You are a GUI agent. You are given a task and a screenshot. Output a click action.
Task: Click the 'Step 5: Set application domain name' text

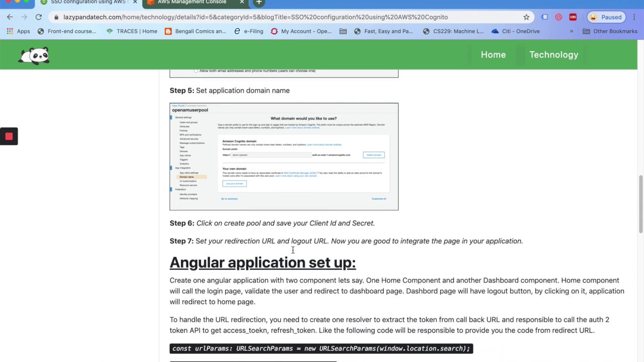coord(229,90)
